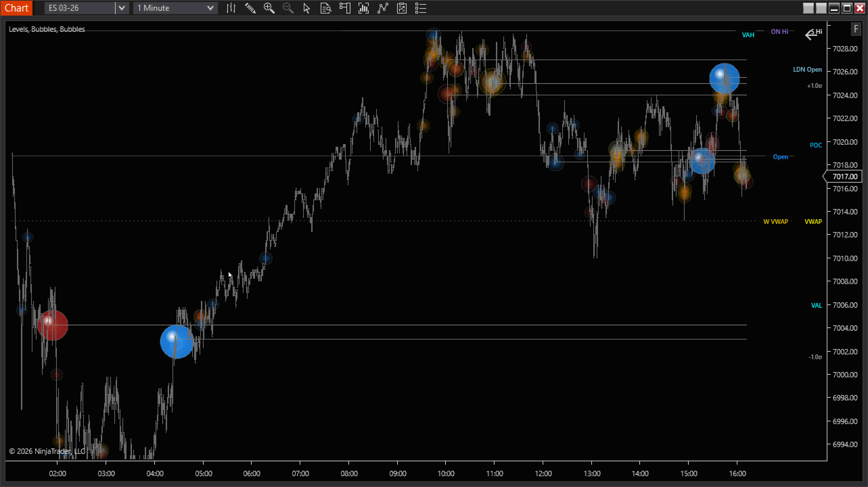Click the 16:00 time axis label
The height and width of the screenshot is (487, 868).
[x=737, y=473]
